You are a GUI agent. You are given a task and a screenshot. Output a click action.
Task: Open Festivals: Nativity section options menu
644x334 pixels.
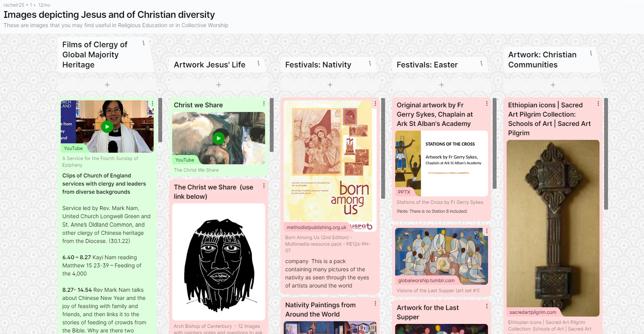click(370, 63)
